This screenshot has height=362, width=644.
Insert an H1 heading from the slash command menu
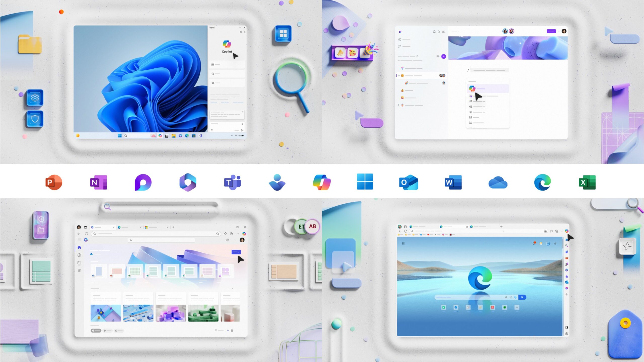[x=473, y=102]
